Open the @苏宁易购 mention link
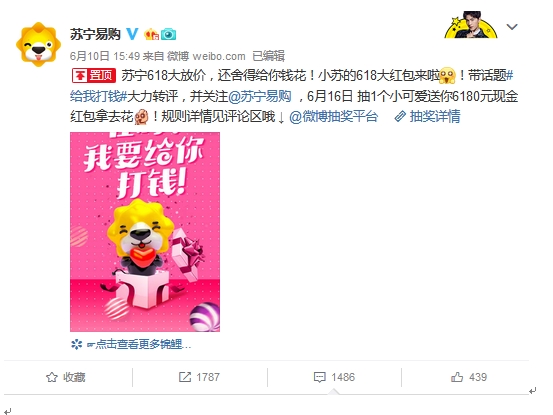Screen dimensions: 553x415 pyautogui.click(x=260, y=96)
